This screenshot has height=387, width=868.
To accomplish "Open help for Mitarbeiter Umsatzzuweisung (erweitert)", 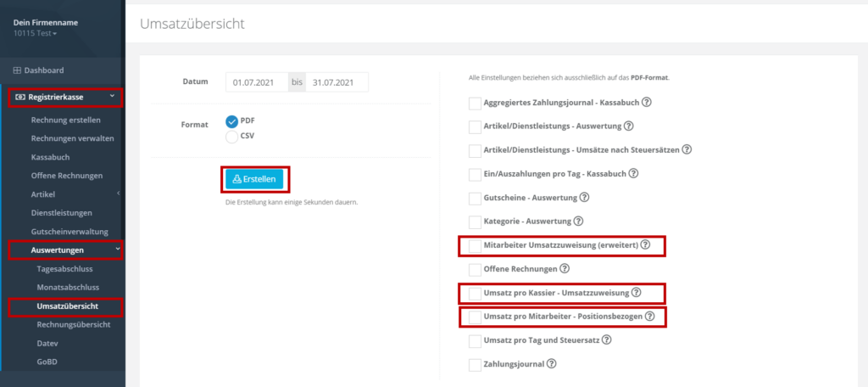I will click(645, 244).
